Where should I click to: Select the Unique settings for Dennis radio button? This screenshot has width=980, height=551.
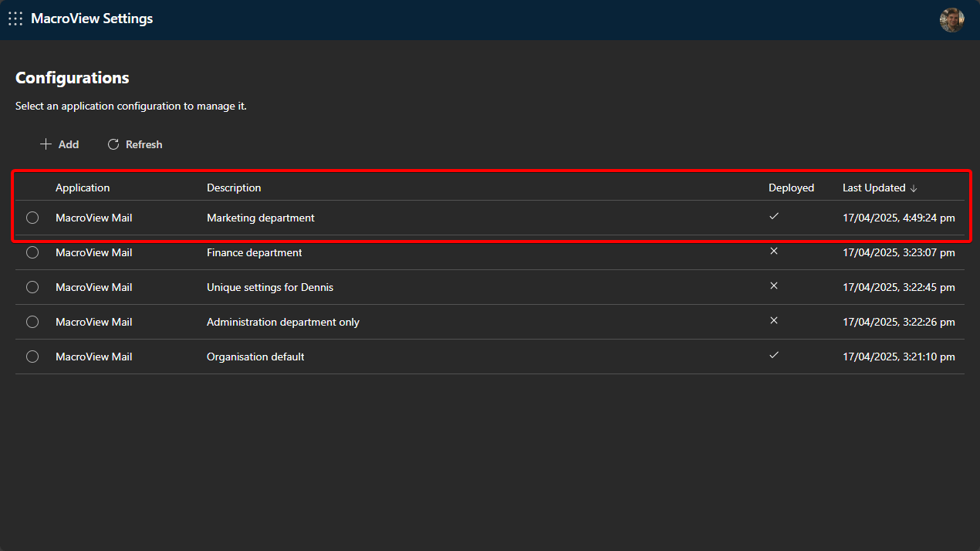pyautogui.click(x=32, y=287)
